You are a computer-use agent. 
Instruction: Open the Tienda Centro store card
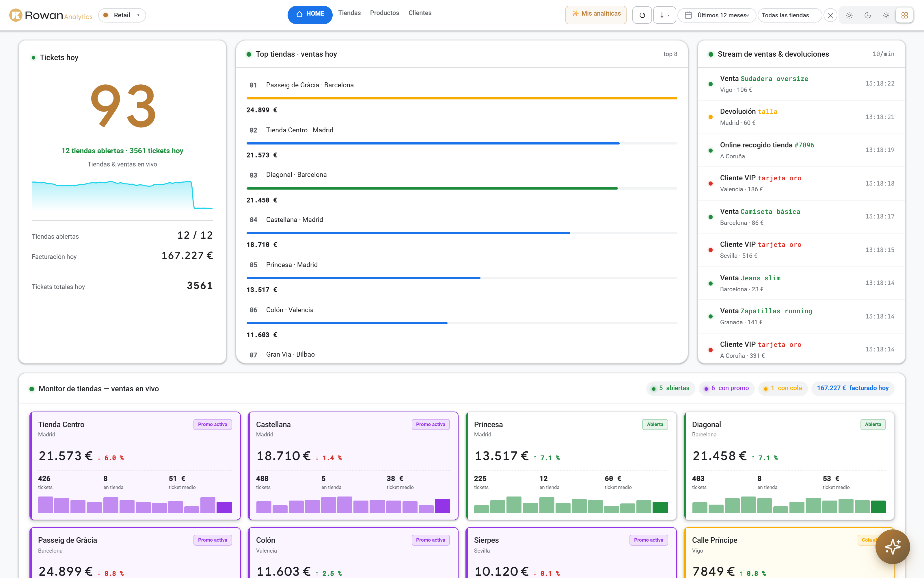click(135, 466)
